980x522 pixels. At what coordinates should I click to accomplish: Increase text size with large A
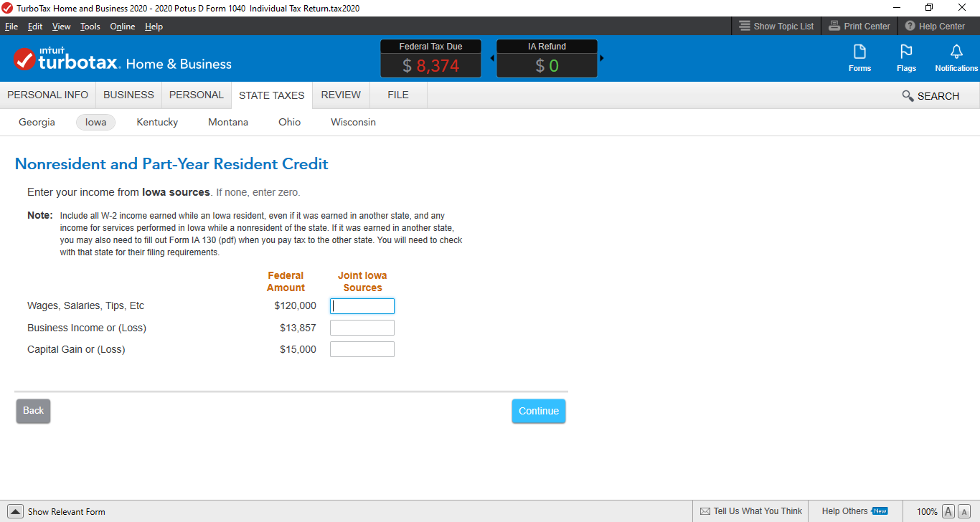[x=948, y=511]
